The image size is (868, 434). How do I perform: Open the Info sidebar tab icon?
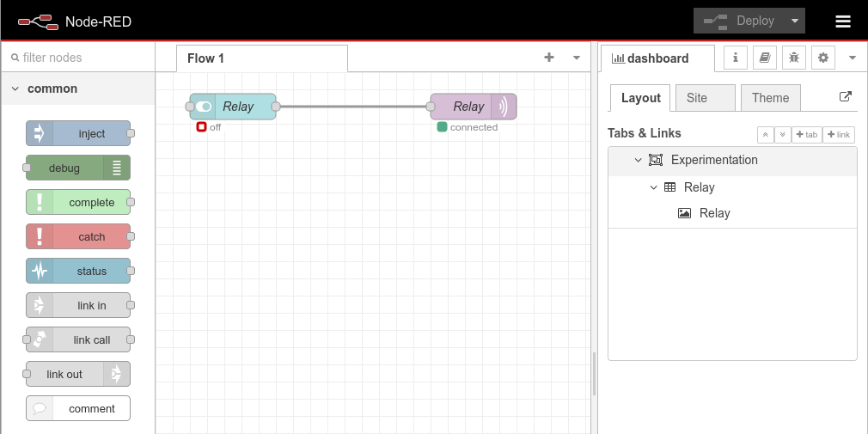click(x=735, y=58)
